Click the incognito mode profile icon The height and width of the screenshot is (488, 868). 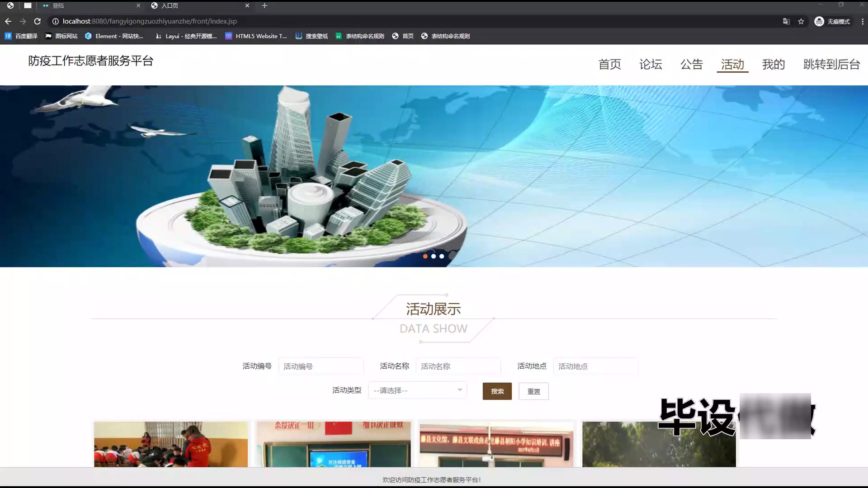819,21
